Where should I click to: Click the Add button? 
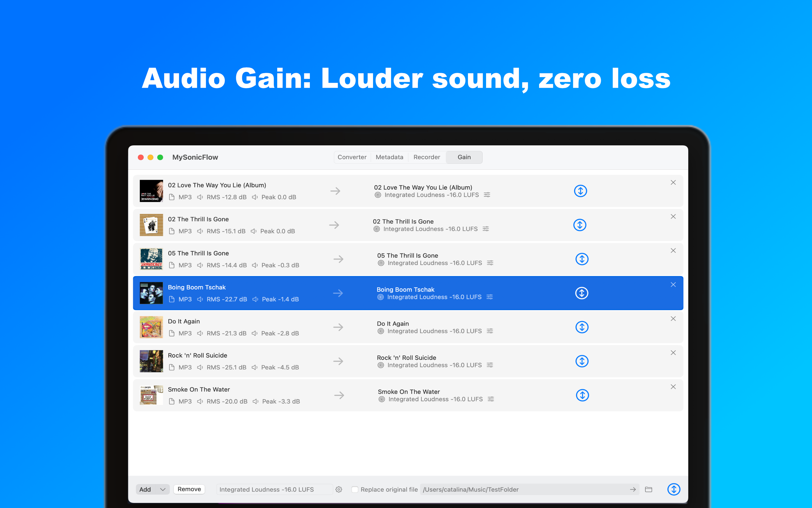[145, 490]
